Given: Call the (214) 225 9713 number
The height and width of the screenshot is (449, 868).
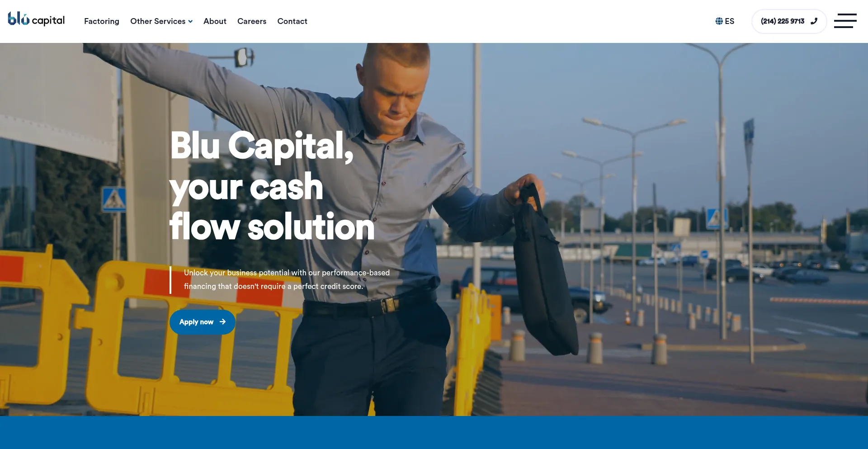Looking at the screenshot, I should pos(789,21).
